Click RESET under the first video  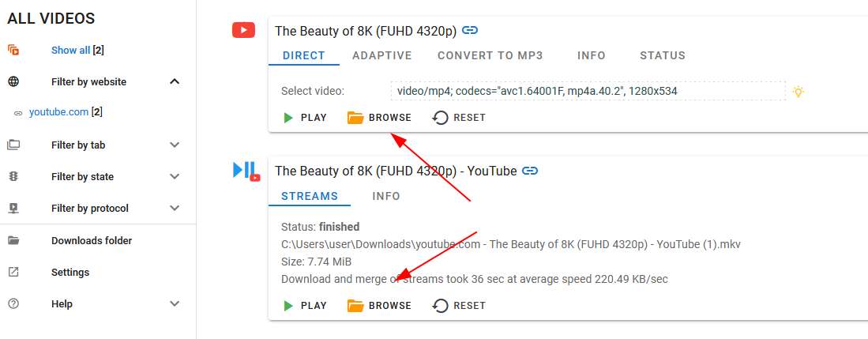459,118
